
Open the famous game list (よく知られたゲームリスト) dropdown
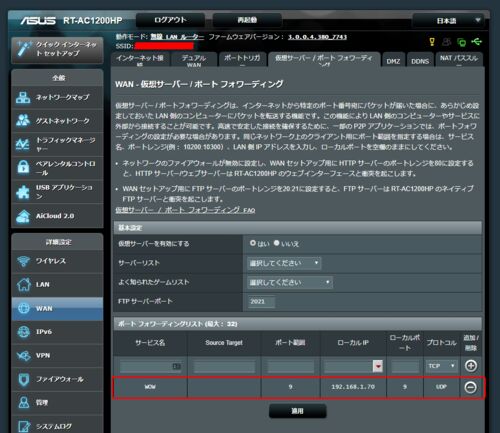pyautogui.click(x=290, y=283)
